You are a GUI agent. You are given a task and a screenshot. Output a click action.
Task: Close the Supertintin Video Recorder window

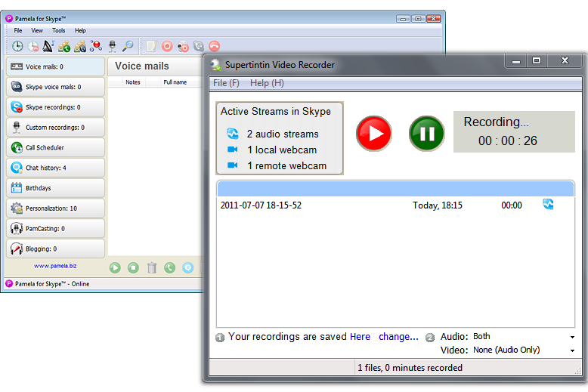tap(565, 61)
